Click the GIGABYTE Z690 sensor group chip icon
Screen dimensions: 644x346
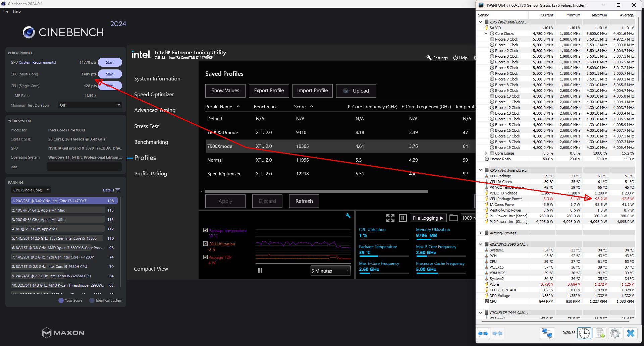pyautogui.click(x=487, y=244)
